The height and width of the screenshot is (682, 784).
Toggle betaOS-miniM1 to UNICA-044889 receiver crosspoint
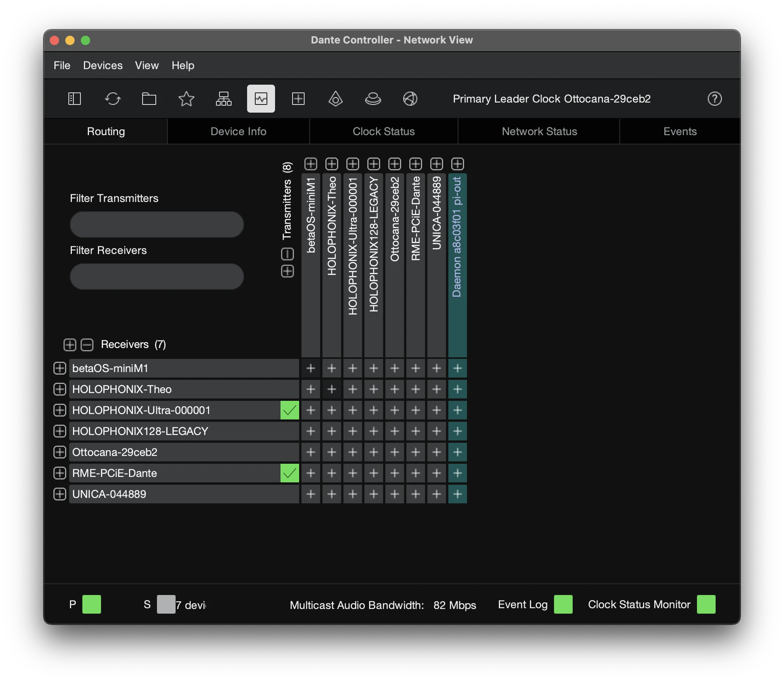point(311,494)
